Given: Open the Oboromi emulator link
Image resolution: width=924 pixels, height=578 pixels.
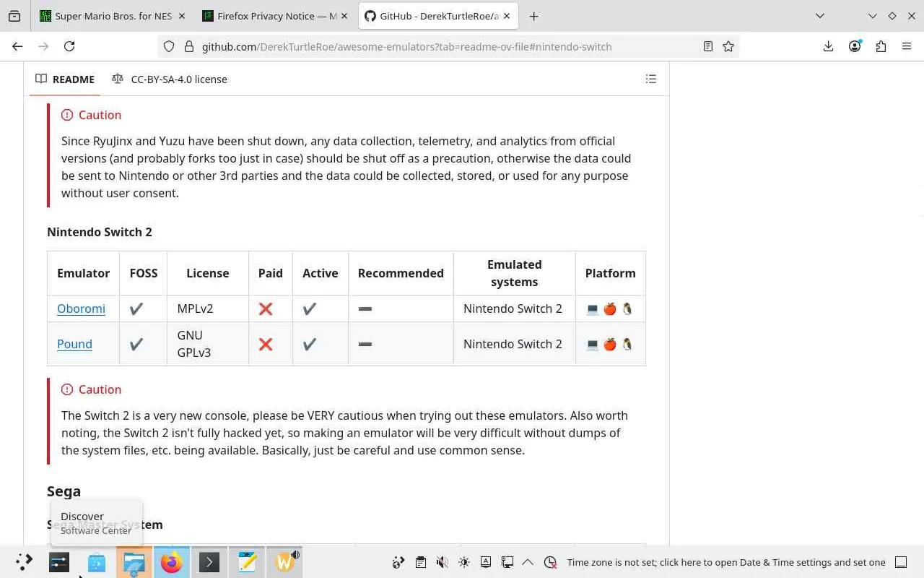Looking at the screenshot, I should coord(81,309).
